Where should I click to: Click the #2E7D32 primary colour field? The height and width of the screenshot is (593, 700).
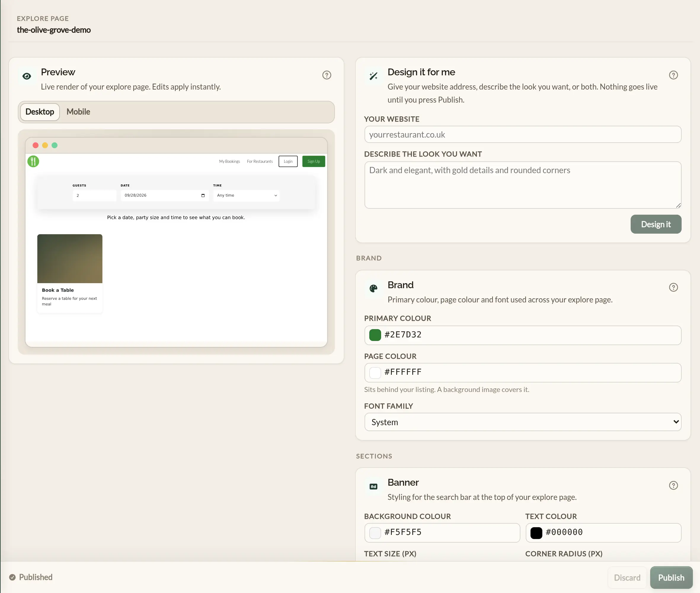click(522, 335)
